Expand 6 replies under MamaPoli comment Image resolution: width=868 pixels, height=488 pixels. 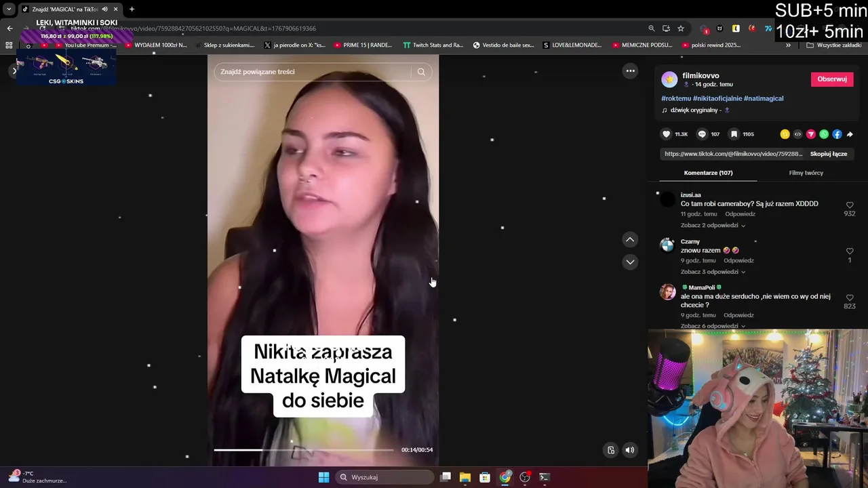[713, 326]
